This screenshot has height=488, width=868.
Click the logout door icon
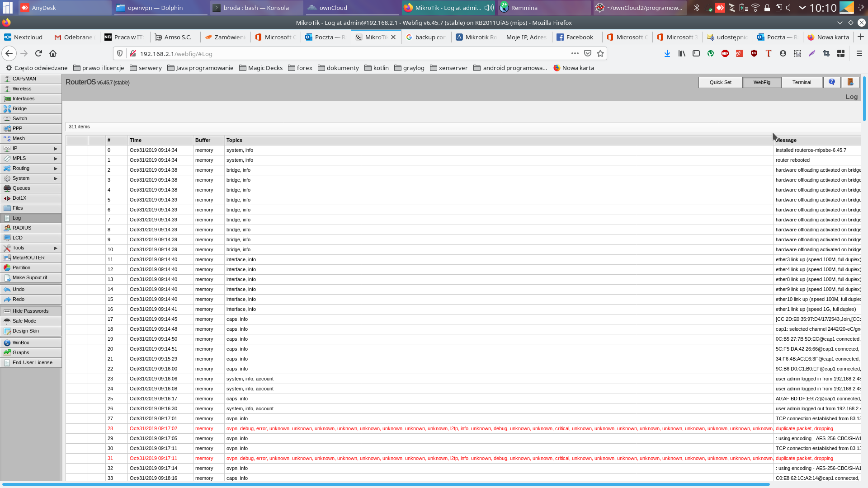point(850,82)
